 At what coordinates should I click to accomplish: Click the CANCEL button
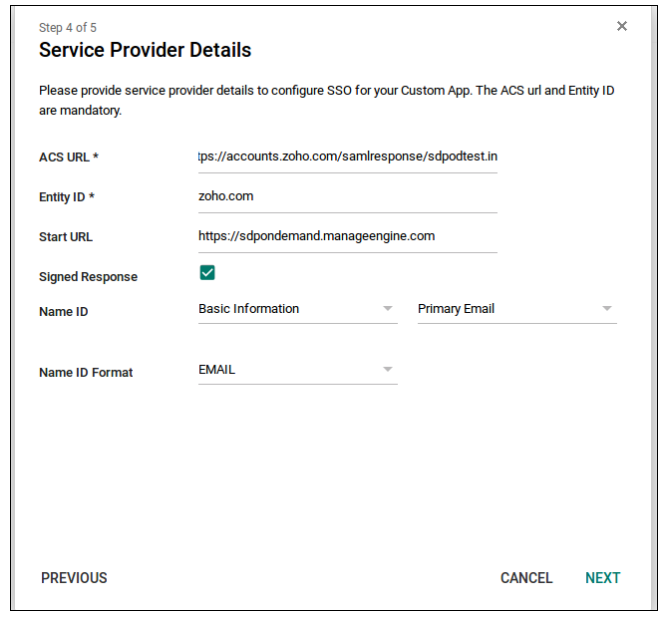coord(526,578)
